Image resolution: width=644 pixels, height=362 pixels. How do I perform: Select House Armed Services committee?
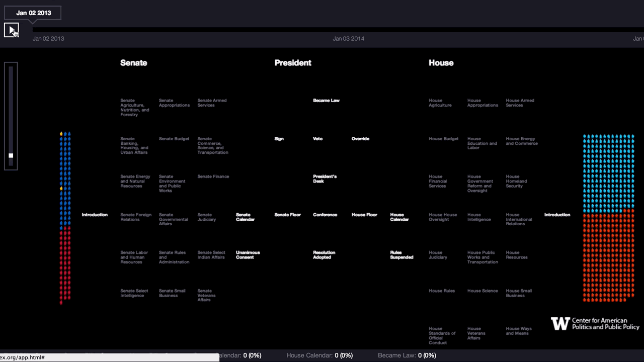pos(520,103)
